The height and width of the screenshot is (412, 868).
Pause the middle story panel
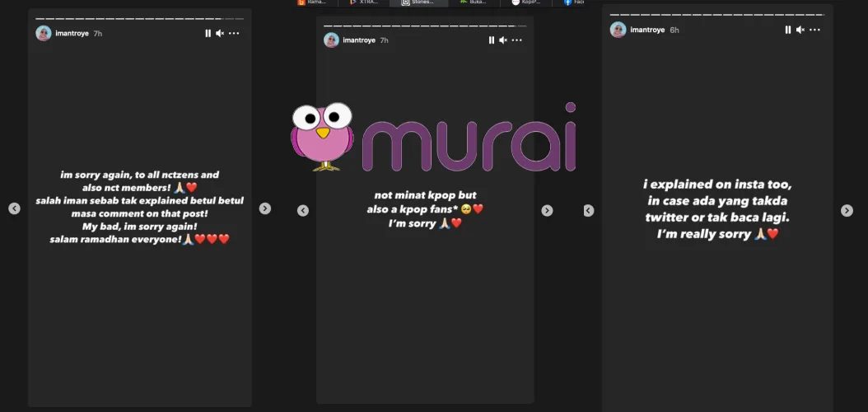pyautogui.click(x=492, y=40)
